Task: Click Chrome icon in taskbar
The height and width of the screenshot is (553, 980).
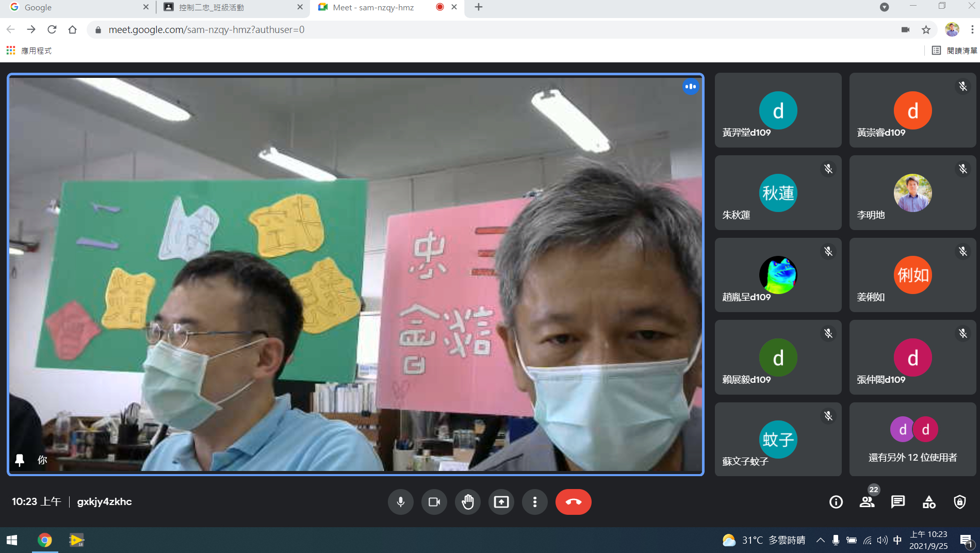Action: (x=45, y=540)
